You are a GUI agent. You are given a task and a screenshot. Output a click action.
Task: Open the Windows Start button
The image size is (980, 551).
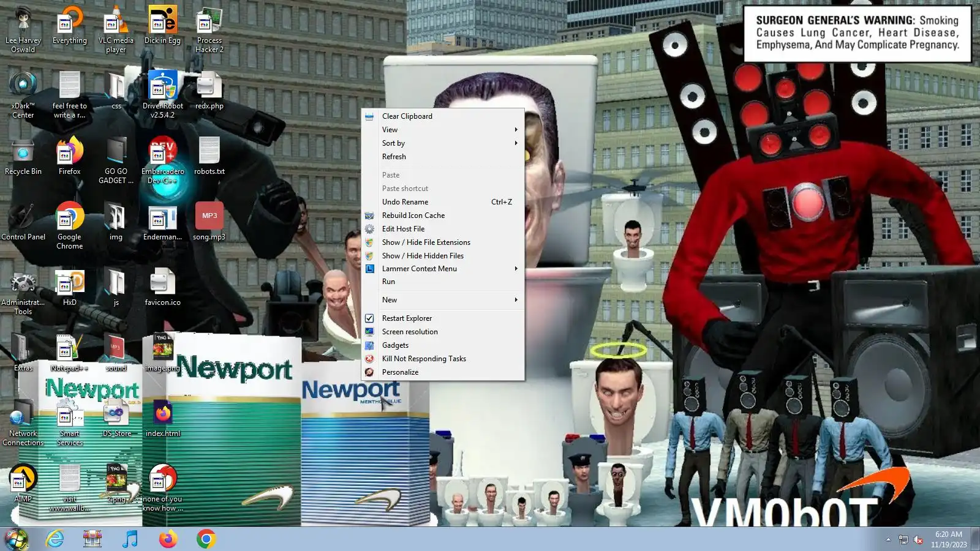click(17, 539)
